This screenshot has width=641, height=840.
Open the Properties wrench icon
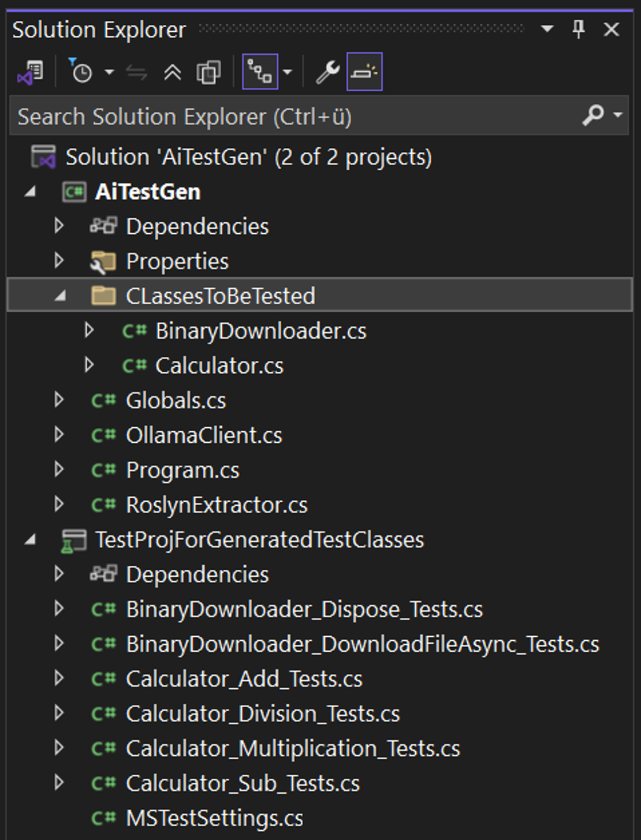click(327, 72)
